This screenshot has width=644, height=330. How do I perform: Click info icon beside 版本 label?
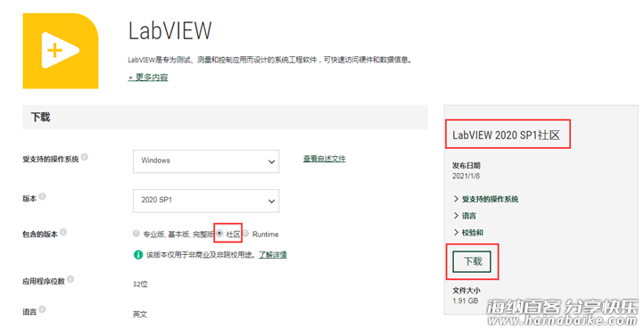tap(42, 196)
